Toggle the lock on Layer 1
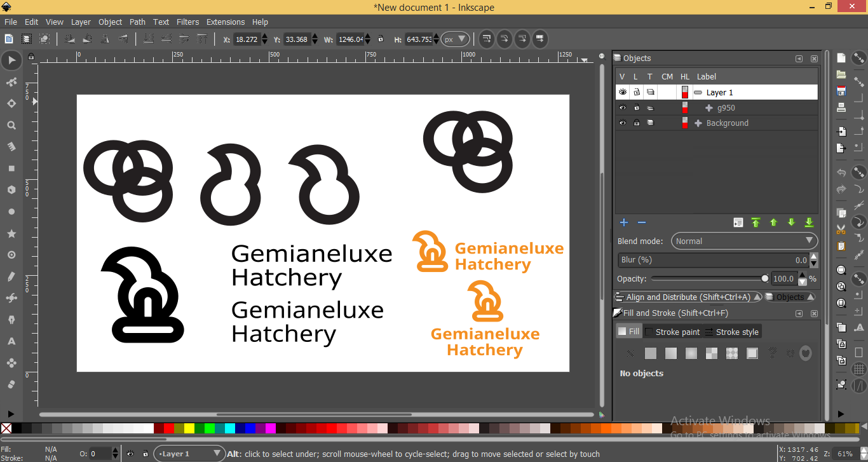868x462 pixels. point(636,92)
